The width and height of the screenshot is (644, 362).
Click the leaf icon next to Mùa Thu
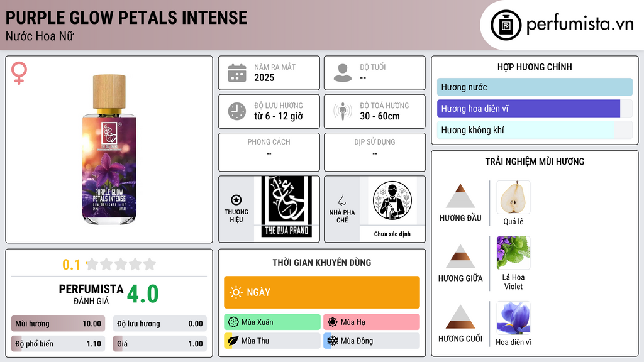click(x=233, y=341)
